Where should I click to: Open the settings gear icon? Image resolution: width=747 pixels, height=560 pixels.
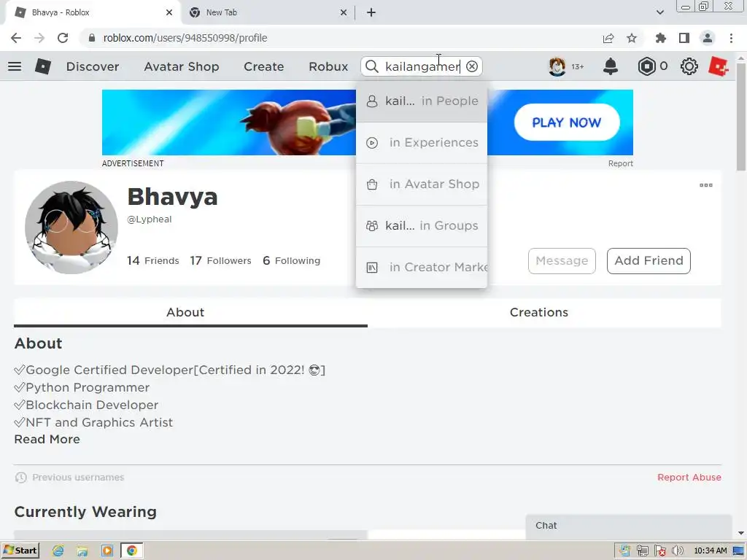coord(689,66)
